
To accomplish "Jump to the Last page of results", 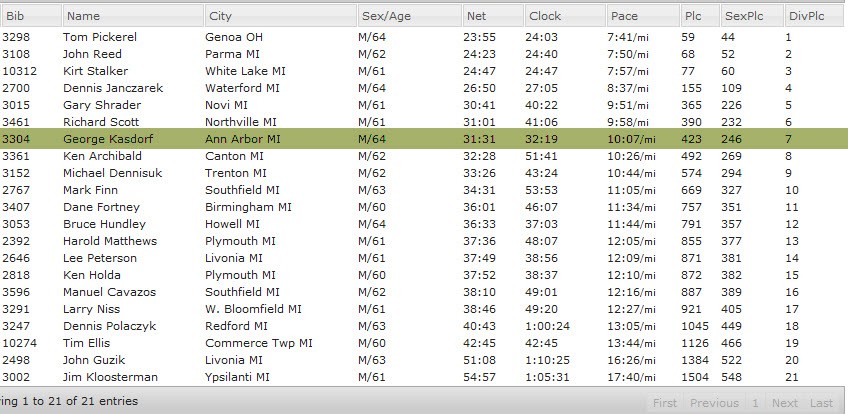I will pyautogui.click(x=821, y=403).
